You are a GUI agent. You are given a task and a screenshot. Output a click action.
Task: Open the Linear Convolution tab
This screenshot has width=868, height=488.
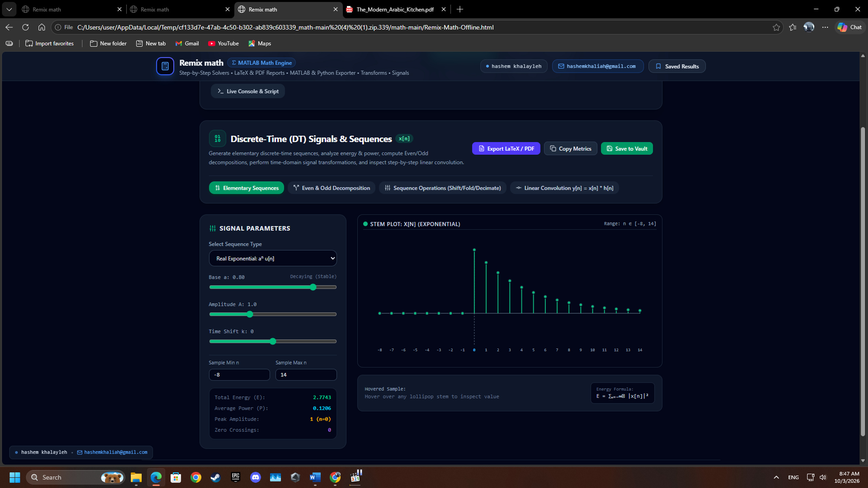[x=564, y=188]
